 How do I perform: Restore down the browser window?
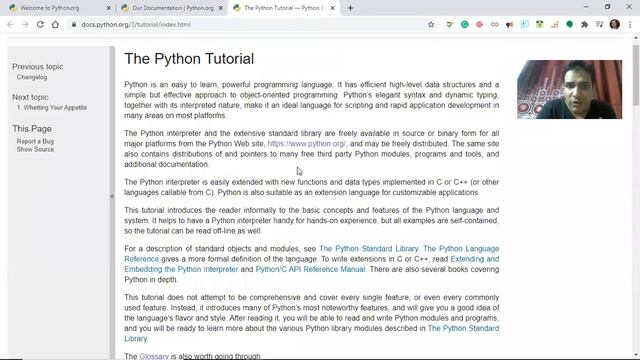point(607,7)
